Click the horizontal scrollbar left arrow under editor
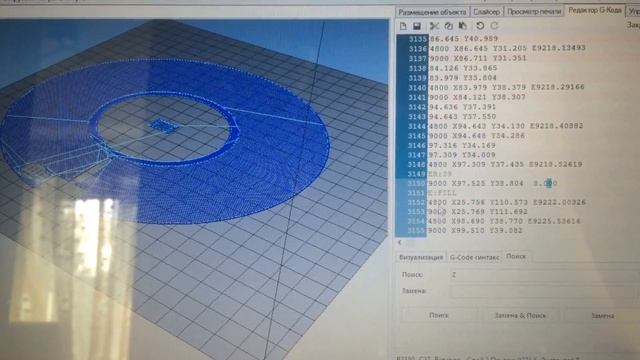The image size is (640, 360). [400, 242]
